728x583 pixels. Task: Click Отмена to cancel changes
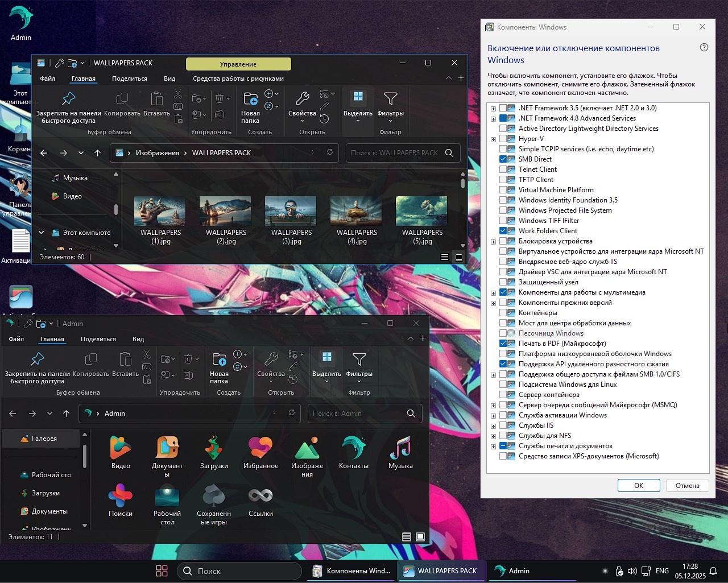687,485
